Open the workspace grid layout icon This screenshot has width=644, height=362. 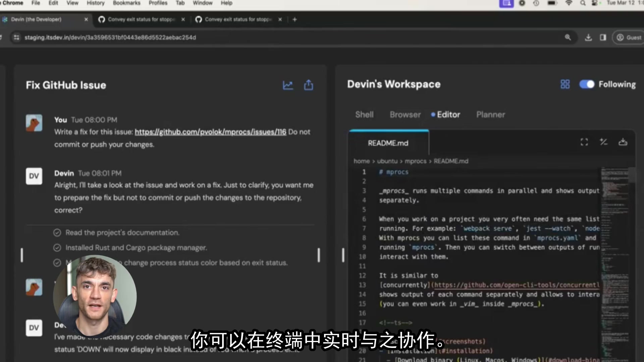[565, 84]
